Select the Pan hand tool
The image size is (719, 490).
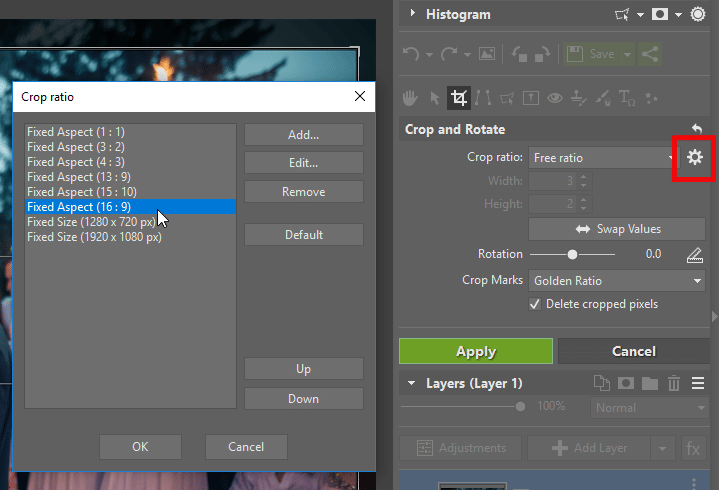coord(410,98)
